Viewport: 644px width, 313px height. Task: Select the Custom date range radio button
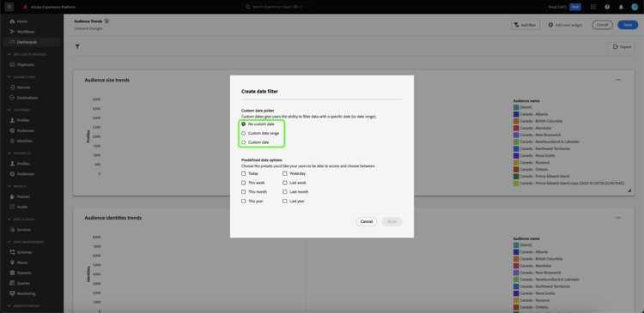pos(244,133)
